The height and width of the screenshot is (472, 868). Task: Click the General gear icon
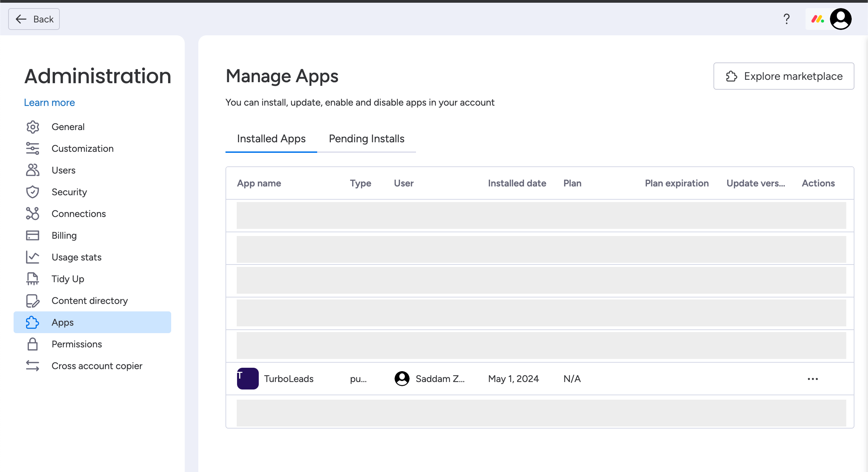point(33,127)
